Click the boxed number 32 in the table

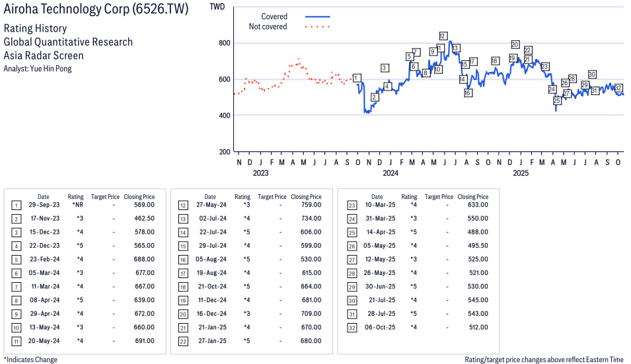point(350,327)
